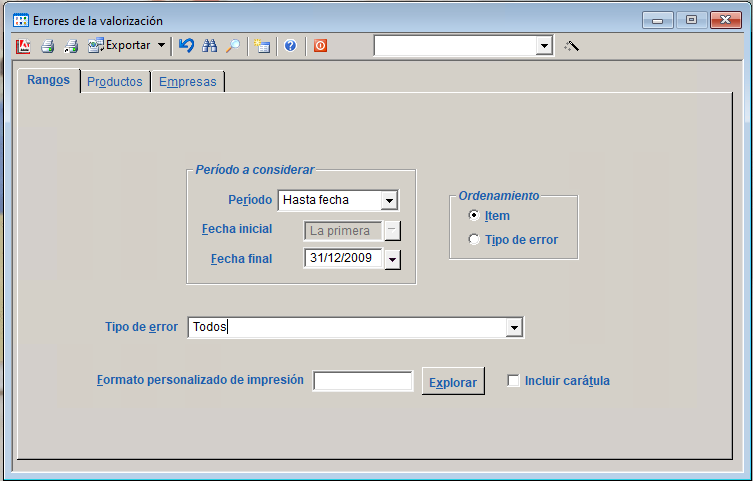Click the first printer icon
Image resolution: width=753 pixels, height=481 pixels.
pos(47,46)
